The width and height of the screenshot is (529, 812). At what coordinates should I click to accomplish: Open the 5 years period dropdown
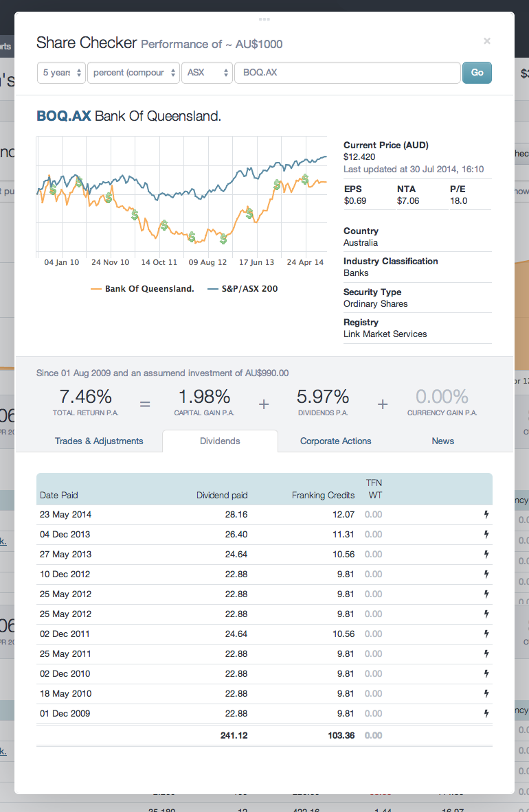[x=61, y=72]
